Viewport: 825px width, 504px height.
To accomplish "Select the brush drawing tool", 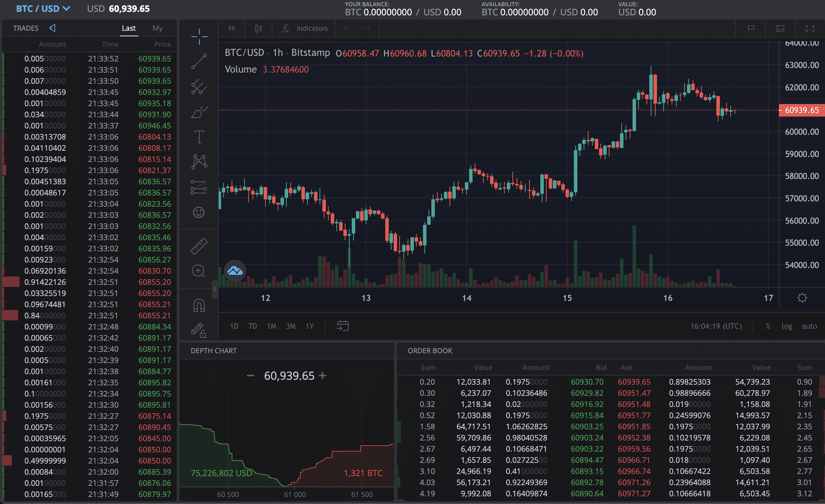I will point(199,112).
